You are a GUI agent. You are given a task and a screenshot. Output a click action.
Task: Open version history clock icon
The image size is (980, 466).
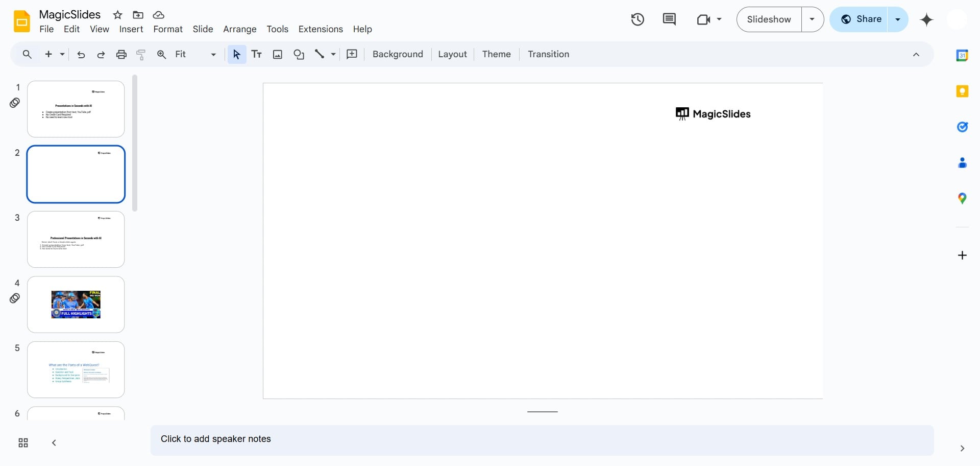coord(638,19)
